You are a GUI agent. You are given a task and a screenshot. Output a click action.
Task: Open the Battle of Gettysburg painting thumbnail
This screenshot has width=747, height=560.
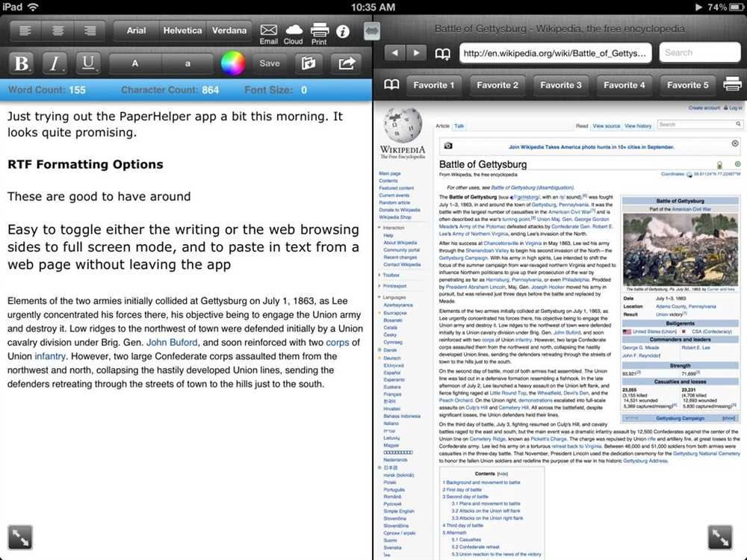(x=681, y=249)
